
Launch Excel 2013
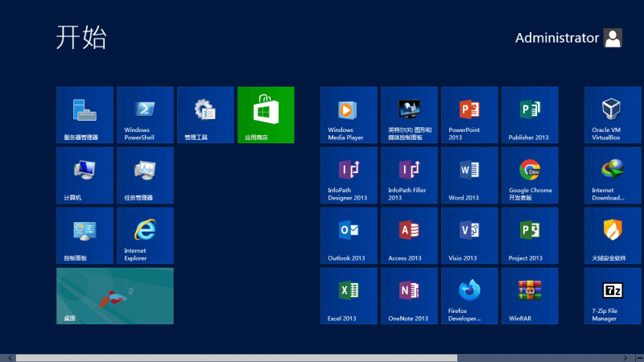click(x=349, y=296)
